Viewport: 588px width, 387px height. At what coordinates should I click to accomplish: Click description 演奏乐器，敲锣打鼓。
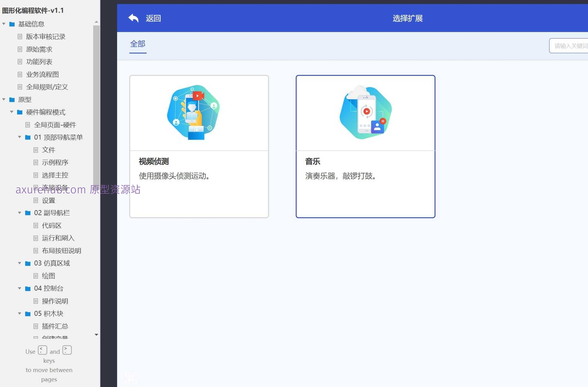(x=341, y=176)
